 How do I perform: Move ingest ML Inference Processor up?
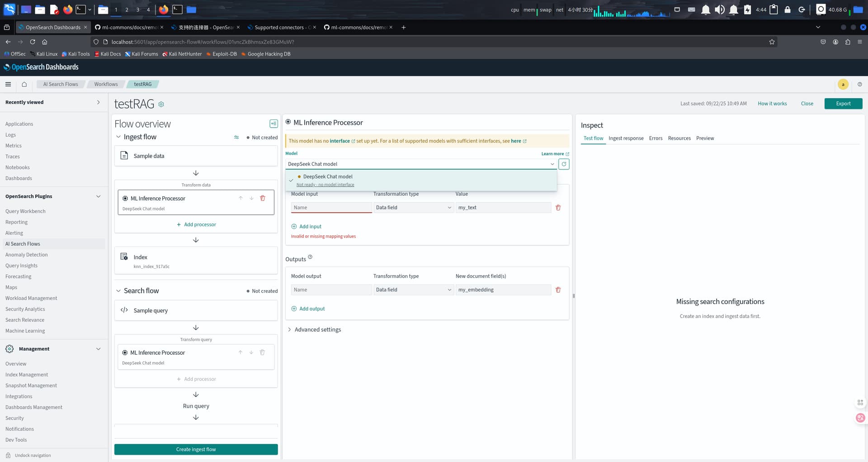(x=241, y=198)
